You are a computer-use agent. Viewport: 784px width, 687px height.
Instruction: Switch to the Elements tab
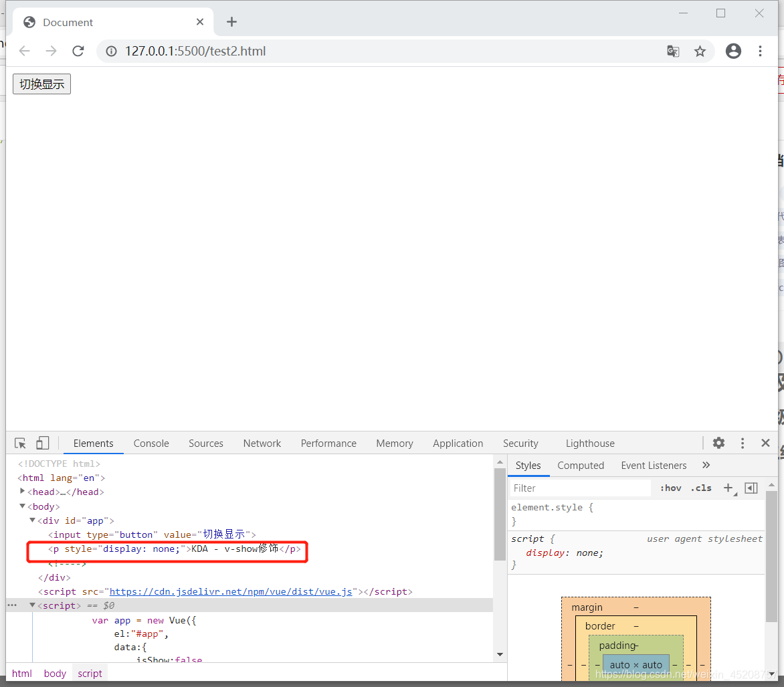(x=93, y=444)
